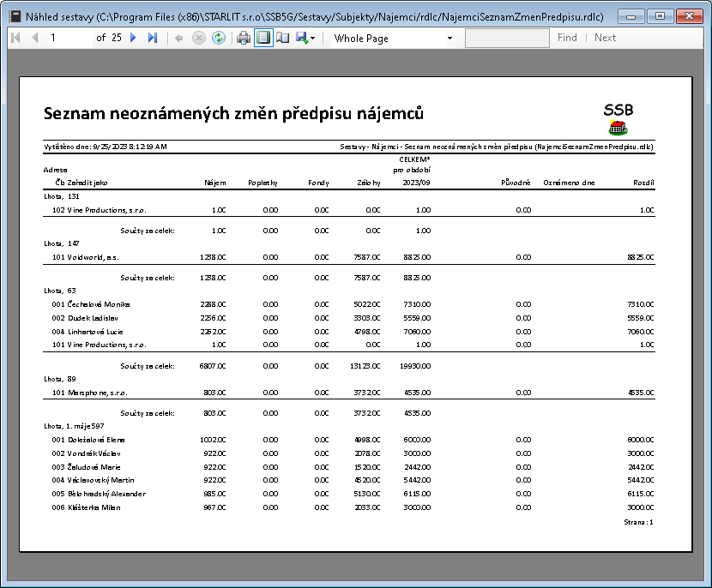This screenshot has height=588, width=712.
Task: Stop rendering the report
Action: 198,38
